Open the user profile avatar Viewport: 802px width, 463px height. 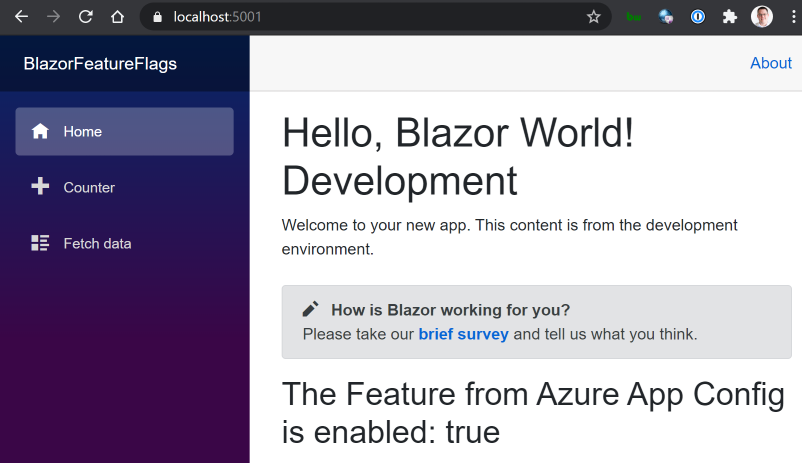click(762, 17)
